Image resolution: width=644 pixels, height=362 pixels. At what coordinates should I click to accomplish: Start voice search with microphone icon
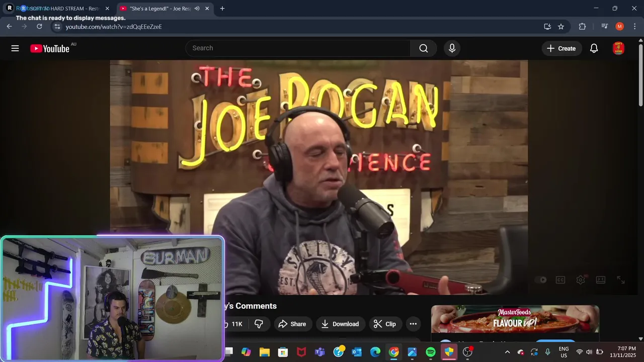point(452,48)
